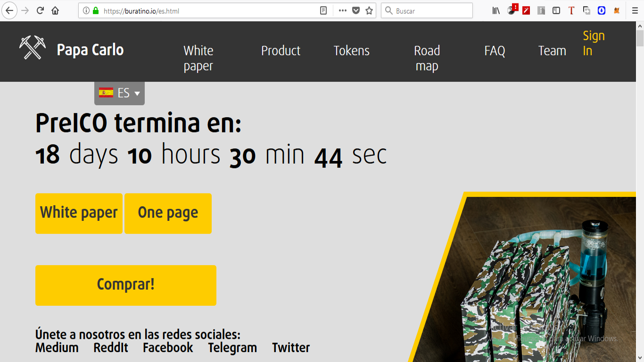Click the gray zipper extension icon

(541, 10)
